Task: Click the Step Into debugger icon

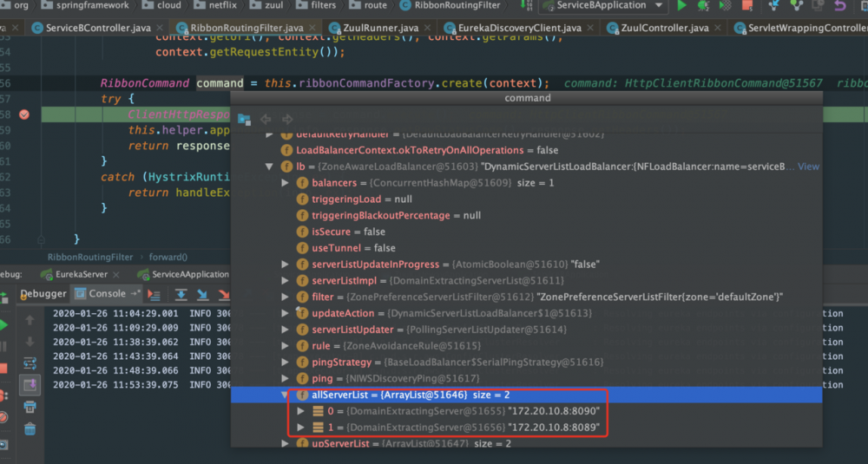Action: [202, 295]
